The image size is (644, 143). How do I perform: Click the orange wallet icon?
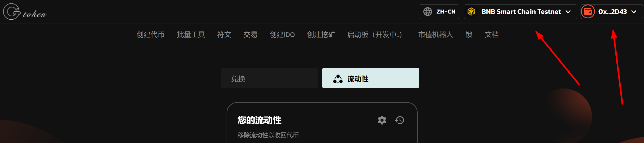[x=588, y=12]
